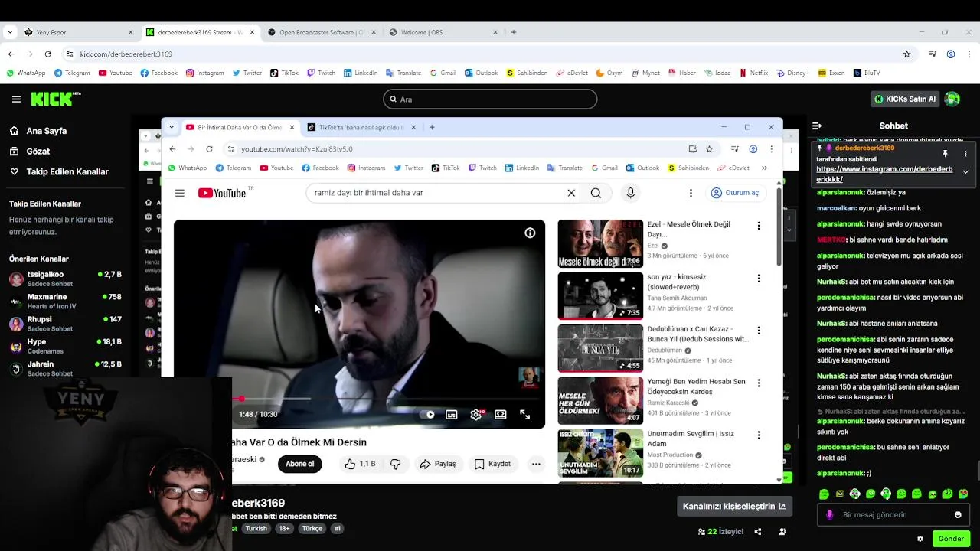
Task: Click YouTube search magnifier button
Action: click(596, 193)
